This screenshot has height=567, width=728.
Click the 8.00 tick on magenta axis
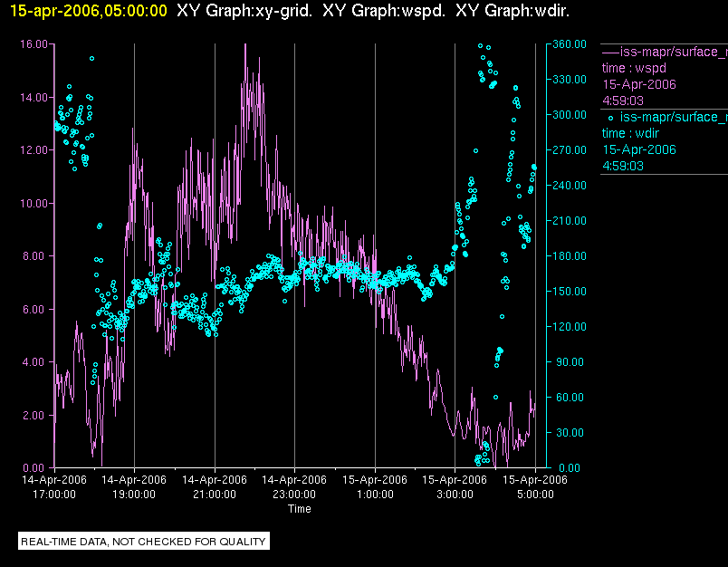(36, 256)
